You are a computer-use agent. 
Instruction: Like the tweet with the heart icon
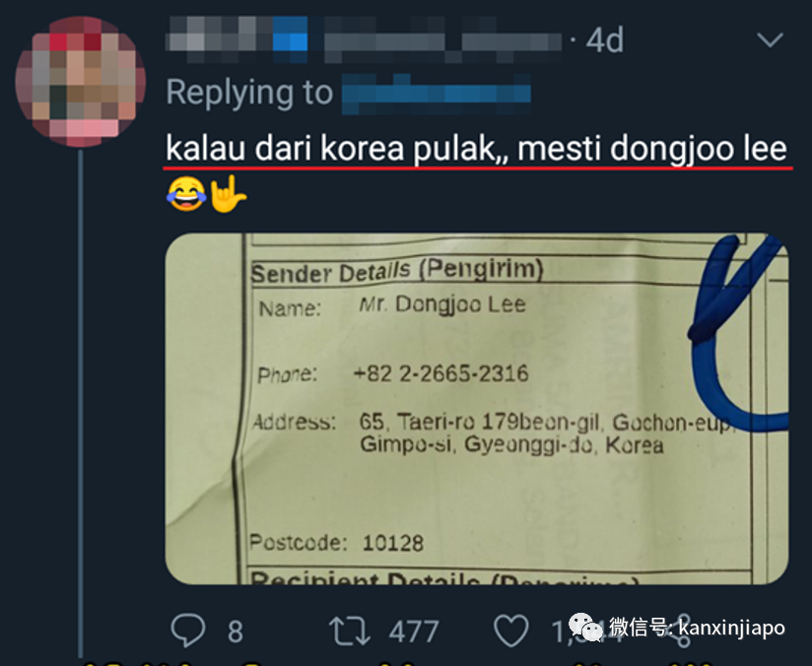click(x=511, y=631)
